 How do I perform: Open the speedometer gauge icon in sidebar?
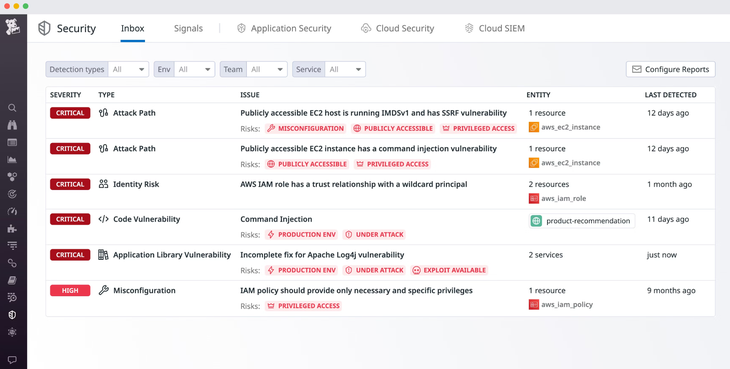(13, 211)
